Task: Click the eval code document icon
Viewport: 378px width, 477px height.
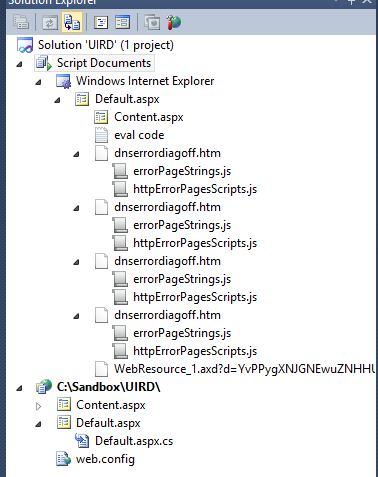Action: [x=101, y=135]
